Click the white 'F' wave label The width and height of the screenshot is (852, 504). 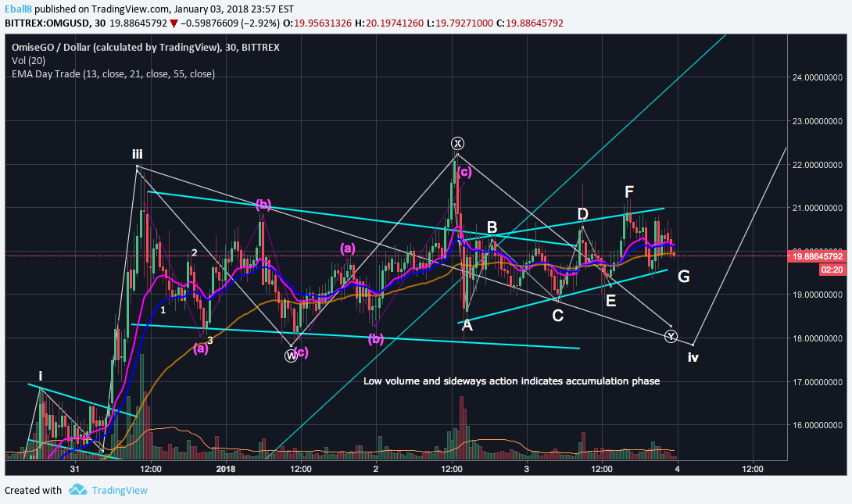coord(628,191)
